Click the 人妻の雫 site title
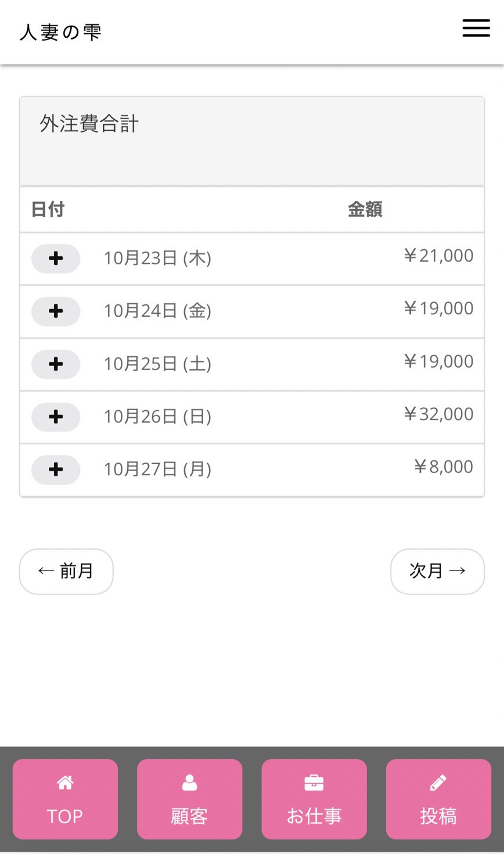Screen dimensions: 504x854 point(60,32)
